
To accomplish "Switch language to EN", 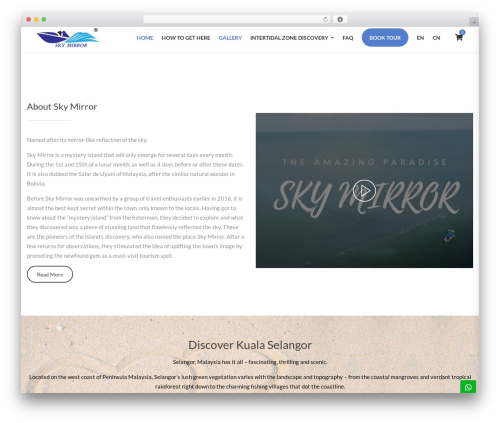I will [420, 38].
